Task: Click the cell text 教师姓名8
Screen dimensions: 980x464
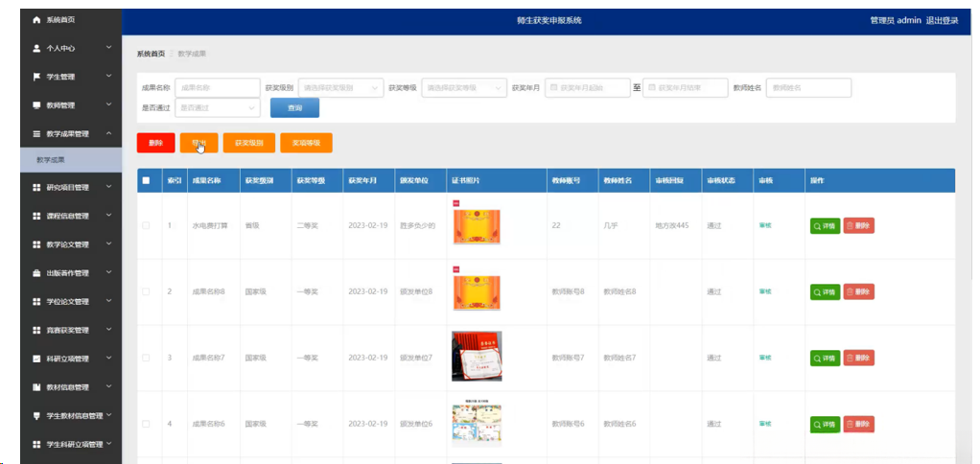Action: click(x=619, y=291)
